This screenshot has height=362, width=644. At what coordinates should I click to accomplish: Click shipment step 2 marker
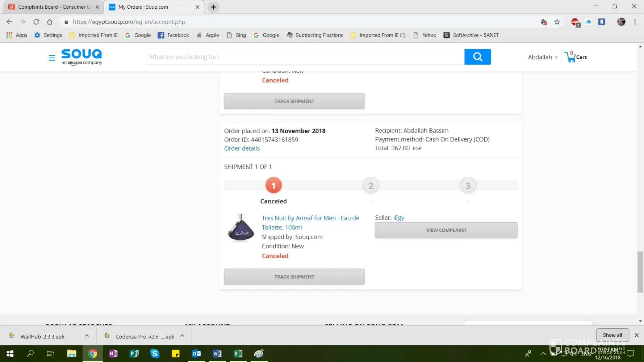[x=371, y=186]
